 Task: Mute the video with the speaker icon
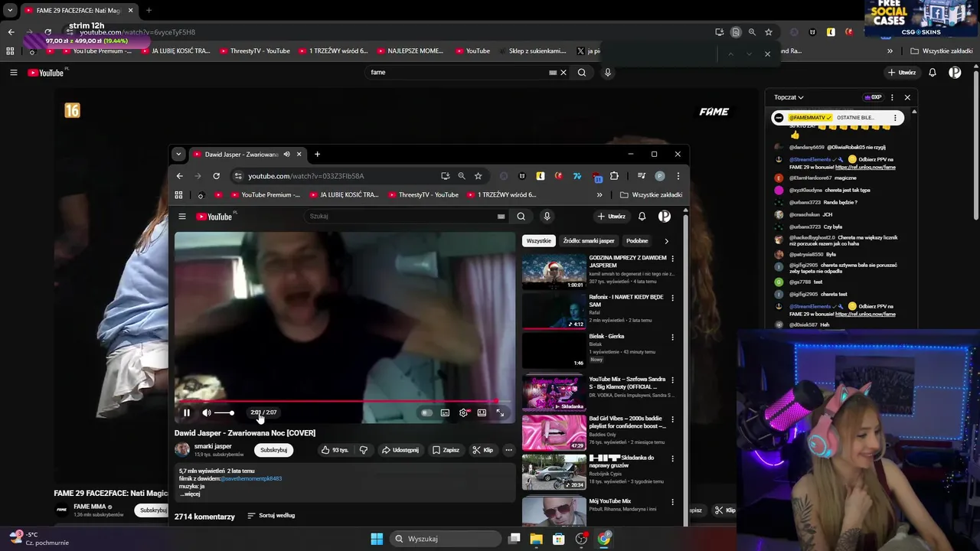207,412
